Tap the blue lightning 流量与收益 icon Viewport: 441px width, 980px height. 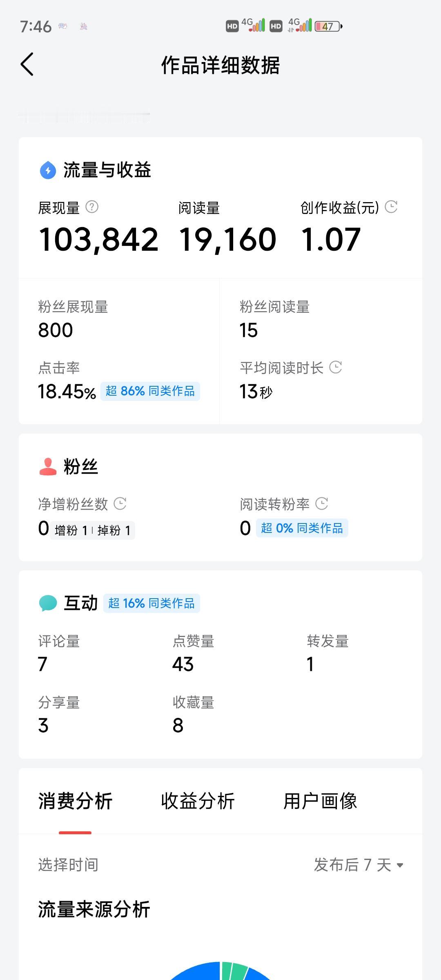(x=48, y=170)
